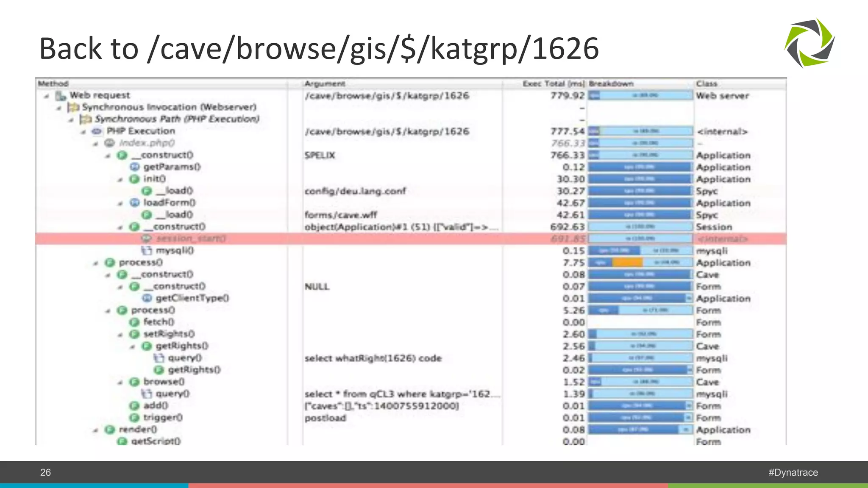Click the getParams() method icon
The height and width of the screenshot is (488, 868).
(x=134, y=167)
